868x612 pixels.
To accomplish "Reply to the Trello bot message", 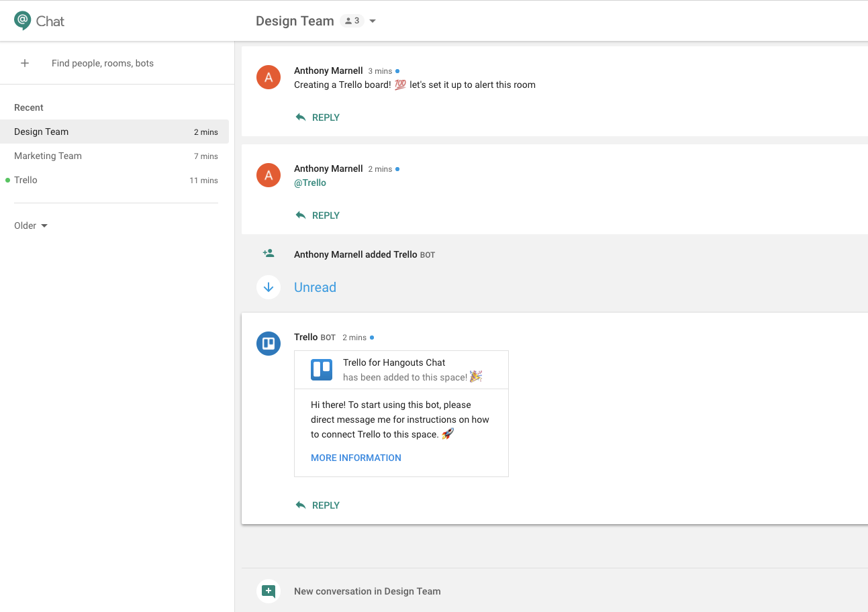I will [x=318, y=505].
